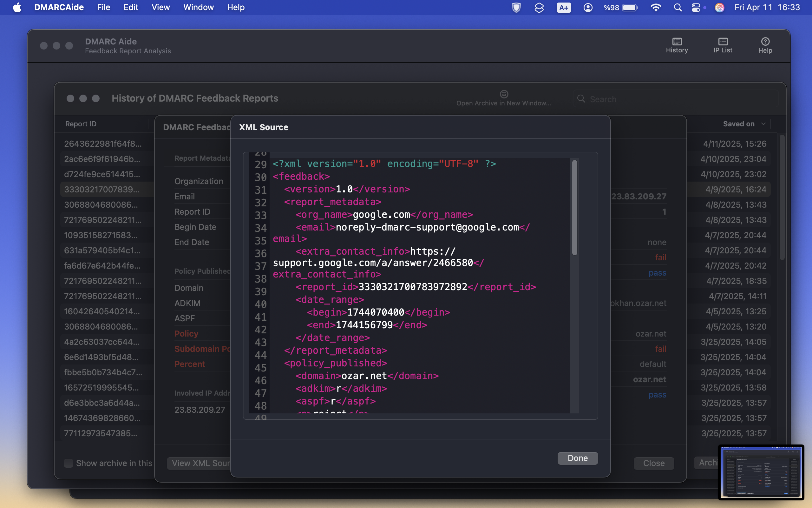Click the layers stack icon in menu bar
The width and height of the screenshot is (812, 508).
(x=539, y=7)
